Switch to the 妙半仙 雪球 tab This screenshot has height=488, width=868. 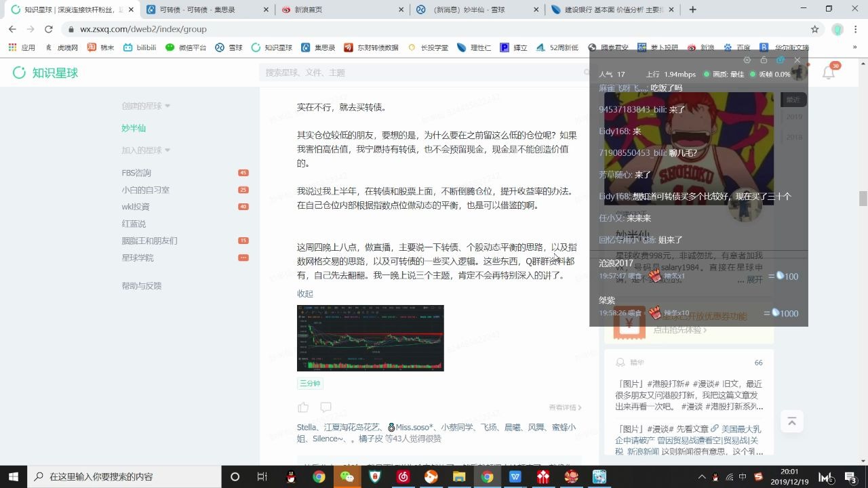coord(477,9)
